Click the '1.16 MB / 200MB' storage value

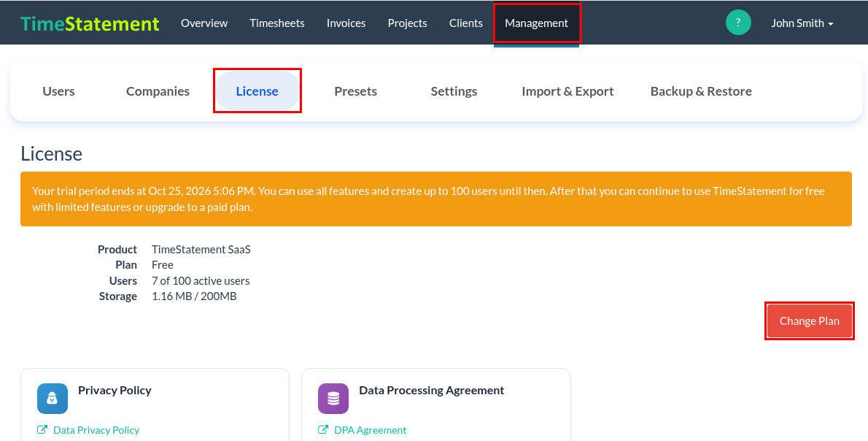(x=194, y=296)
